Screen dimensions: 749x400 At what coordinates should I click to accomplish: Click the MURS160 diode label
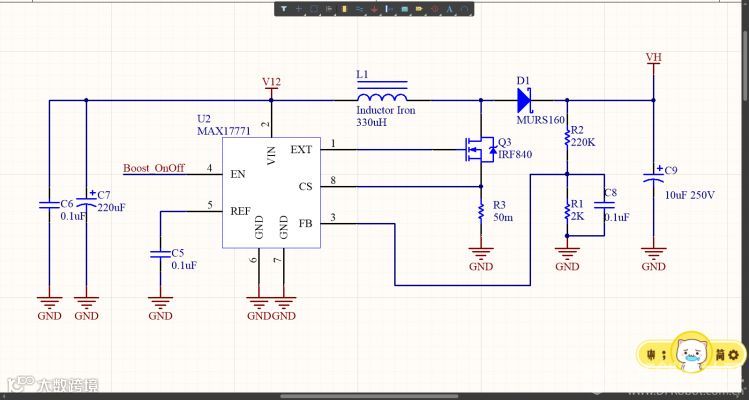coord(541,120)
